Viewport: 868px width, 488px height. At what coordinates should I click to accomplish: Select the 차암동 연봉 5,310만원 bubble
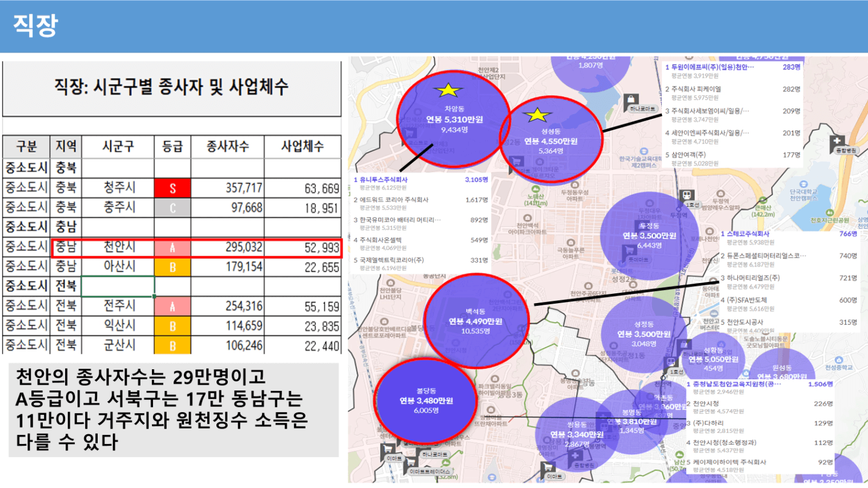(453, 119)
